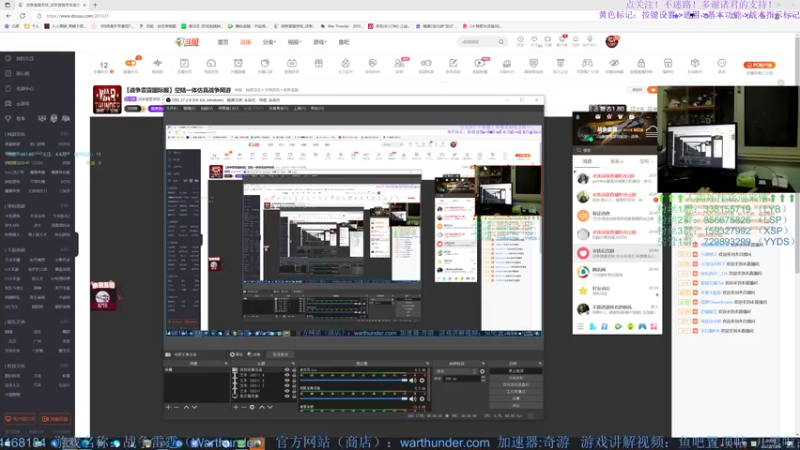Remove selected scene with OBS minus button

pyautogui.click(x=177, y=407)
